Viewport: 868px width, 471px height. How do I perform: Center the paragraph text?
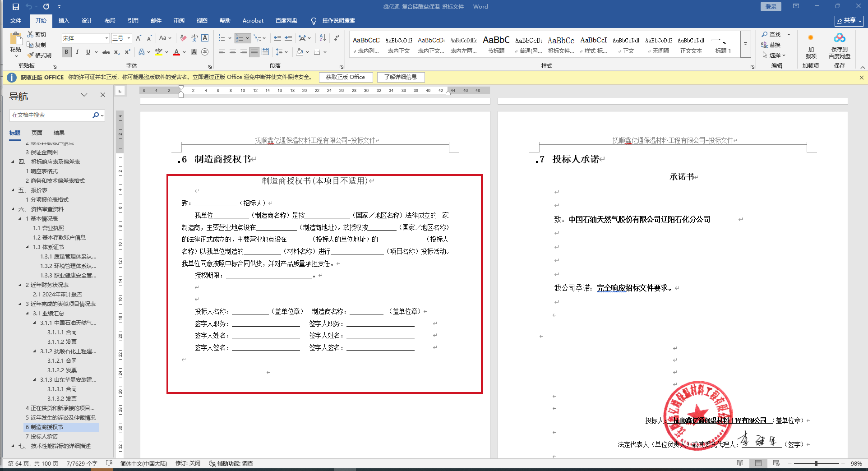(x=233, y=52)
